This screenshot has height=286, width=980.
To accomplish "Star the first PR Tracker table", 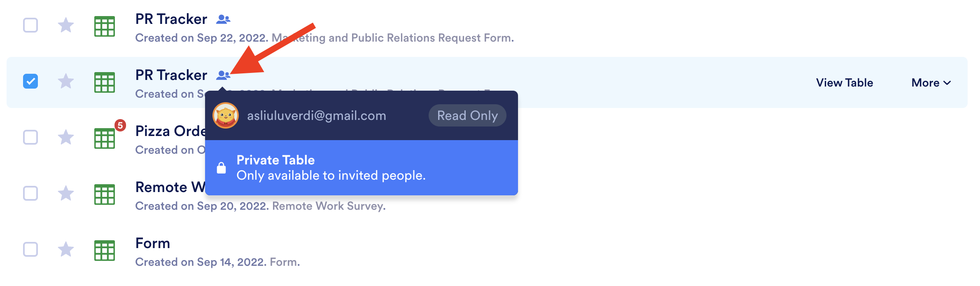I will coord(66,25).
